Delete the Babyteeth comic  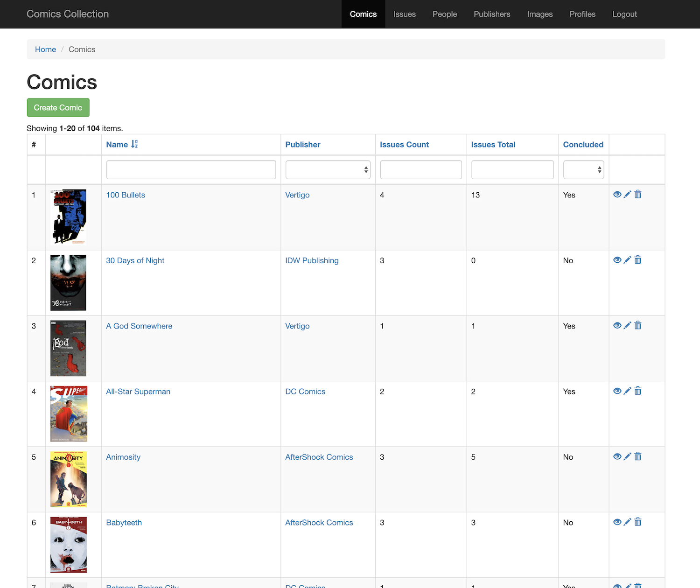click(x=638, y=522)
